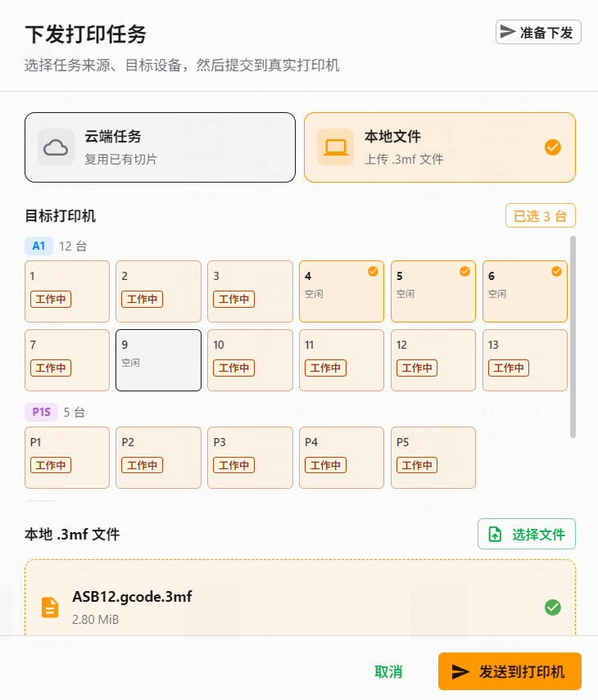Click busy printer 7 card
This screenshot has width=598, height=700.
[67, 360]
